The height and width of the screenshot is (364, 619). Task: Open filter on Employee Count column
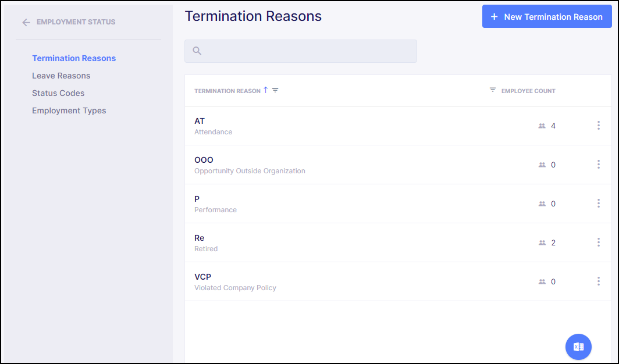point(493,90)
